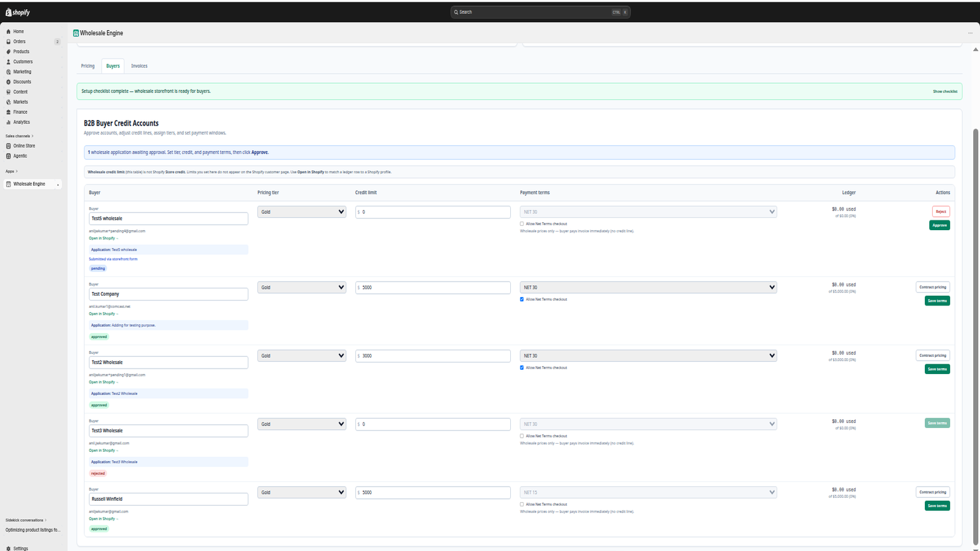Enable Allow Net Terms checkout for Russell Winfield

(x=522, y=504)
